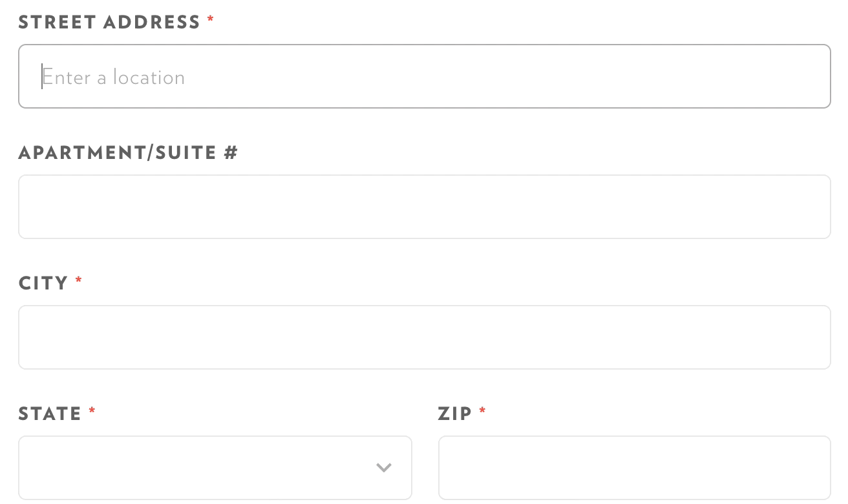Click into the City input field
Screen dimensions: 848x504
click(x=424, y=337)
